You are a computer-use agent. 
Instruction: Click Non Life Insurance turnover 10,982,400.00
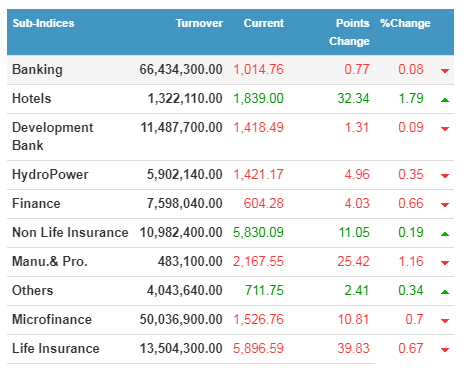pyautogui.click(x=181, y=232)
